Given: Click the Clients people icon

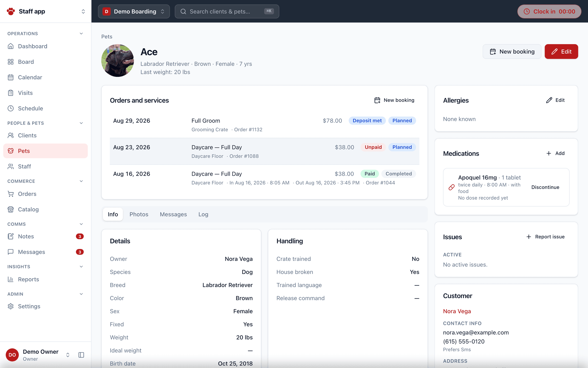Looking at the screenshot, I should tap(11, 135).
